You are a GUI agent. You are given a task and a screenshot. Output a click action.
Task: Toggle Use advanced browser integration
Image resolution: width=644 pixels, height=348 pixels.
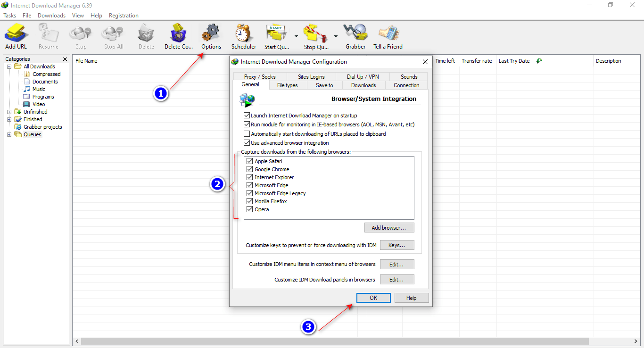247,143
